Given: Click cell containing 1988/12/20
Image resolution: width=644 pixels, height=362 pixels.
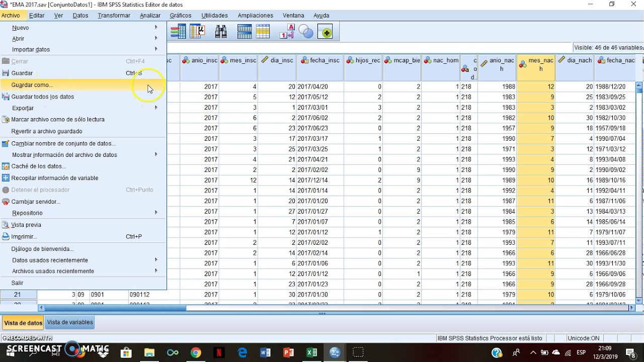Looking at the screenshot, I should pyautogui.click(x=614, y=86).
